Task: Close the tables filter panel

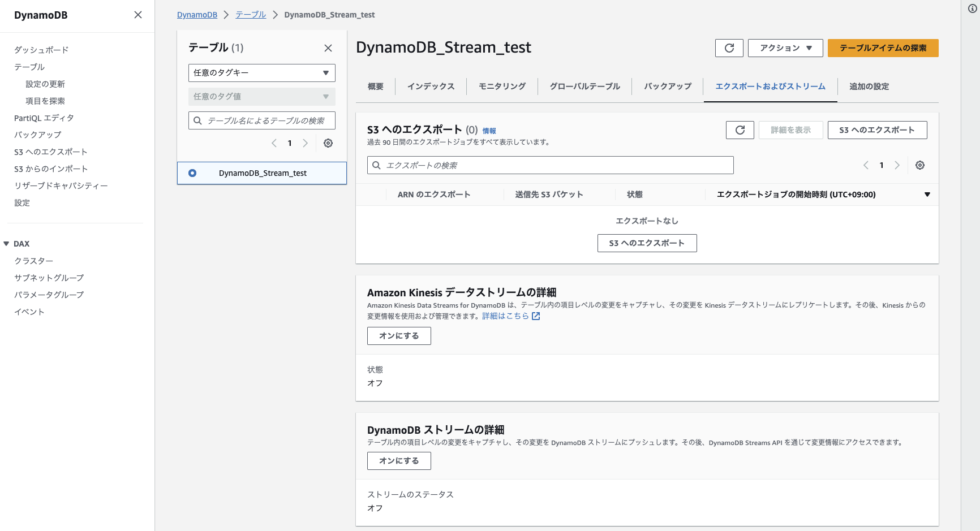Action: (328, 48)
